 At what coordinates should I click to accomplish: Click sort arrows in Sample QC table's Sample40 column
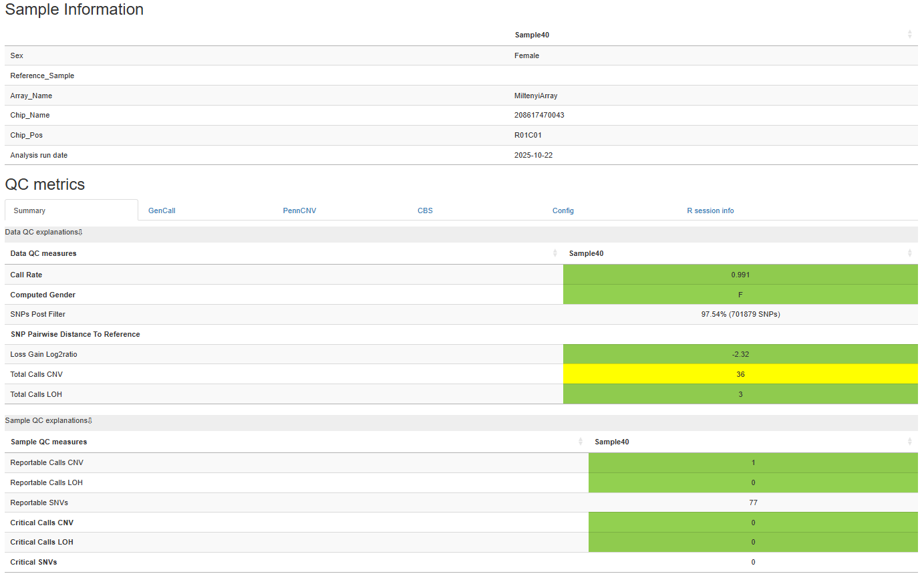(x=909, y=442)
